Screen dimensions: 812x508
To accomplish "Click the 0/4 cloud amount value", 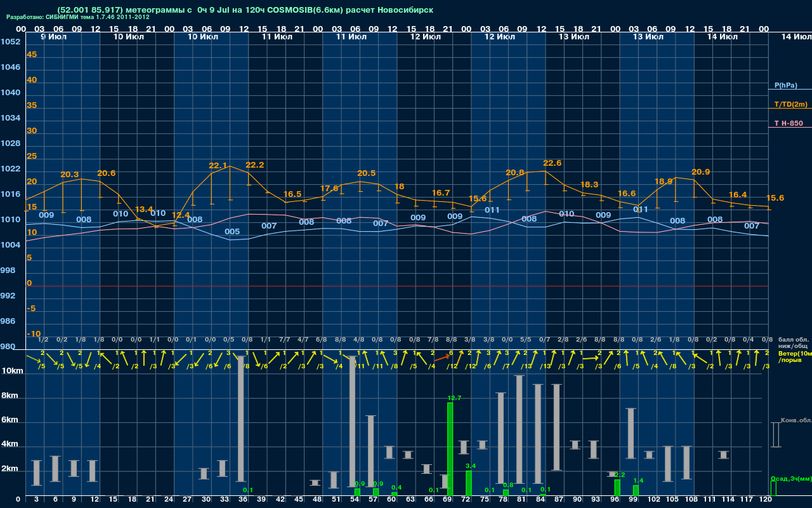I will 749,340.
